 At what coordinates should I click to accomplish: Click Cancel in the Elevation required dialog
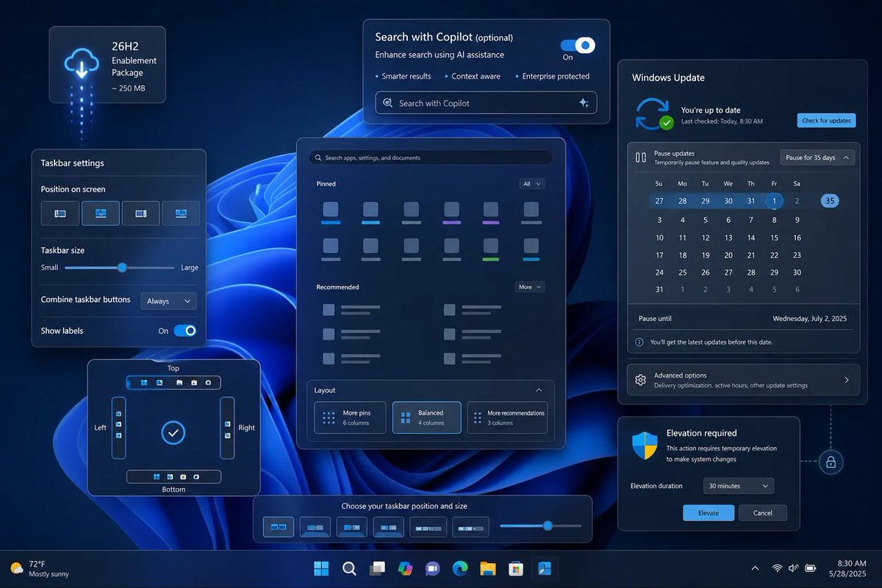(763, 513)
